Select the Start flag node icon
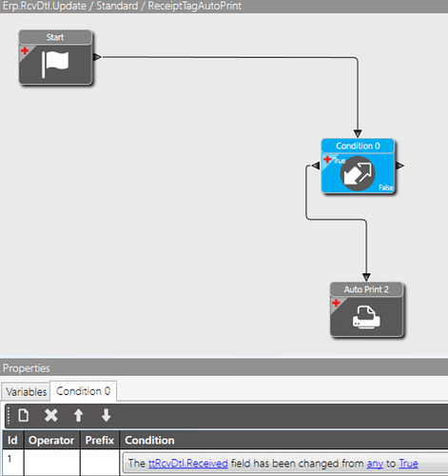Image resolution: width=448 pixels, height=476 pixels. (55, 65)
